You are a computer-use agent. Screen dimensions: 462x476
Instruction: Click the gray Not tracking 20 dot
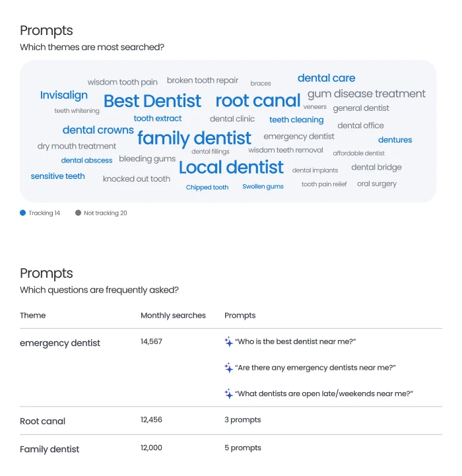coord(78,213)
